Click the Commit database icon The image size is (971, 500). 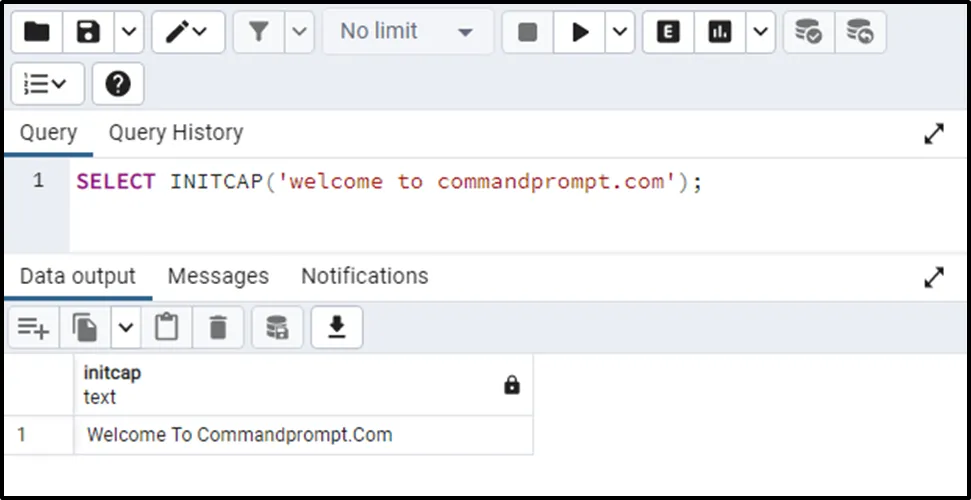pos(808,32)
